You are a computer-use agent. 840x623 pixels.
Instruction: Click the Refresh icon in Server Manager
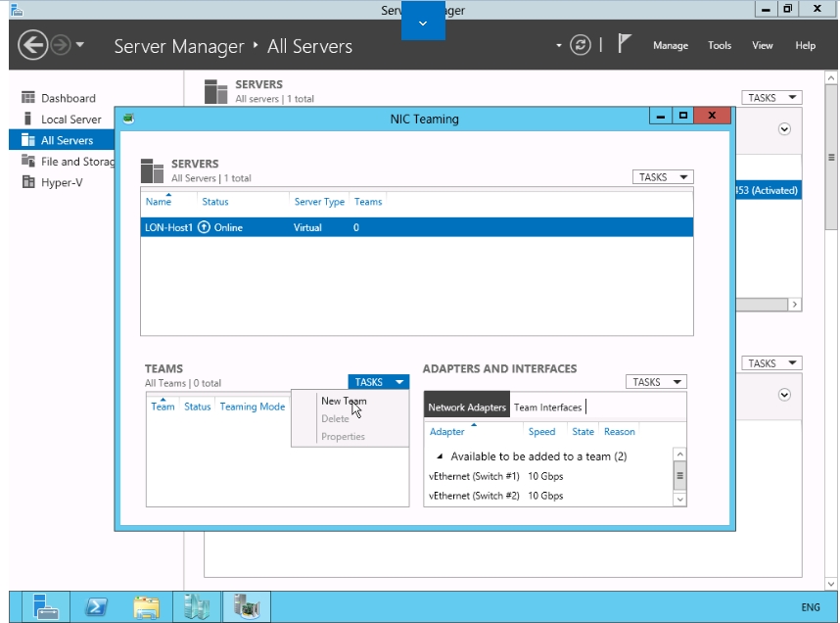[581, 45]
